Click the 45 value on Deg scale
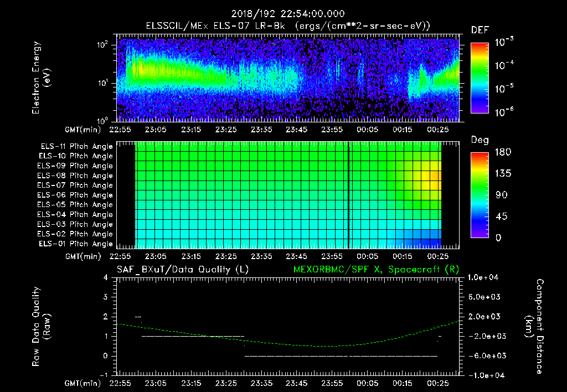This screenshot has width=567, height=392. (x=501, y=216)
